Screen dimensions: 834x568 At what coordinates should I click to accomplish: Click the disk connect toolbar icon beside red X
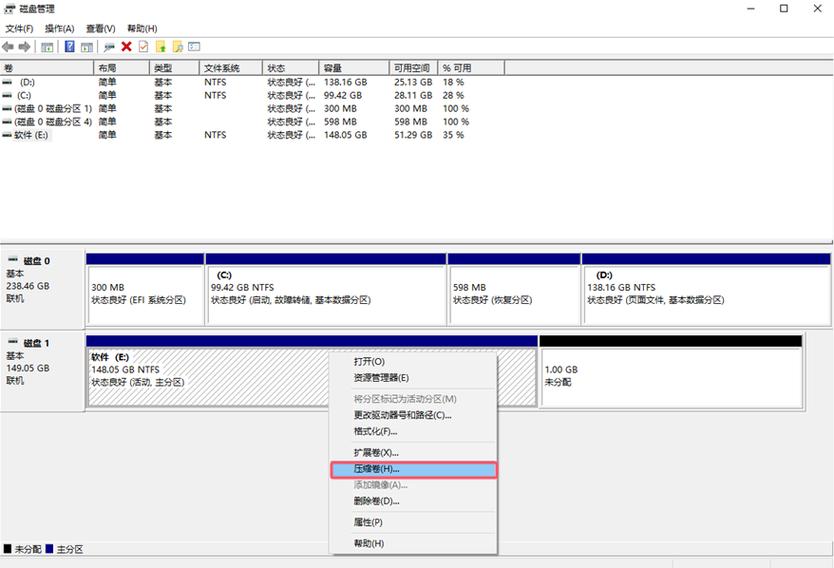(x=110, y=47)
